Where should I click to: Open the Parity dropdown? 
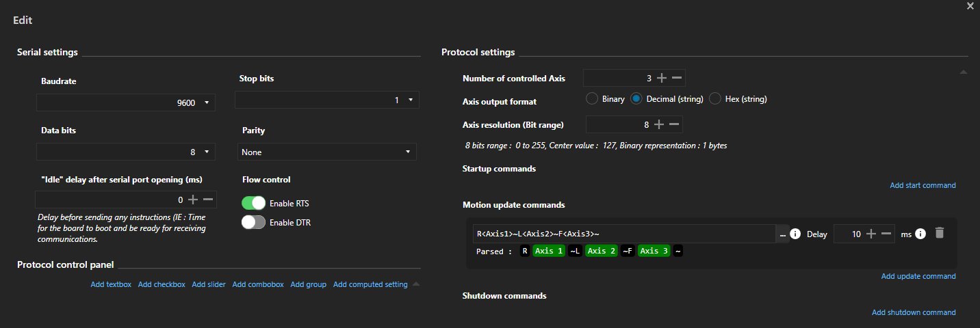click(327, 152)
